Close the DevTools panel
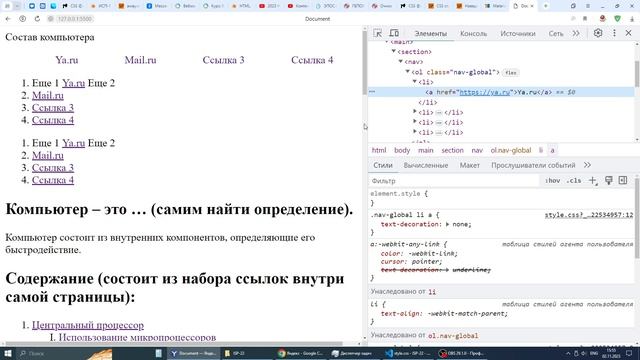This screenshot has width=640, height=360. click(x=629, y=33)
